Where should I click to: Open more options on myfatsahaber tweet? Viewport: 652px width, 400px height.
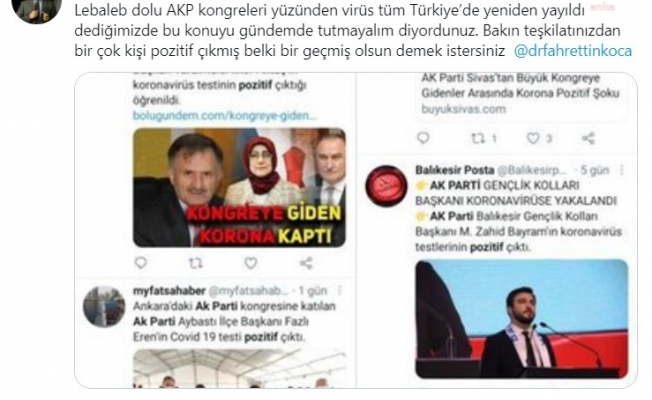pyautogui.click(x=340, y=290)
